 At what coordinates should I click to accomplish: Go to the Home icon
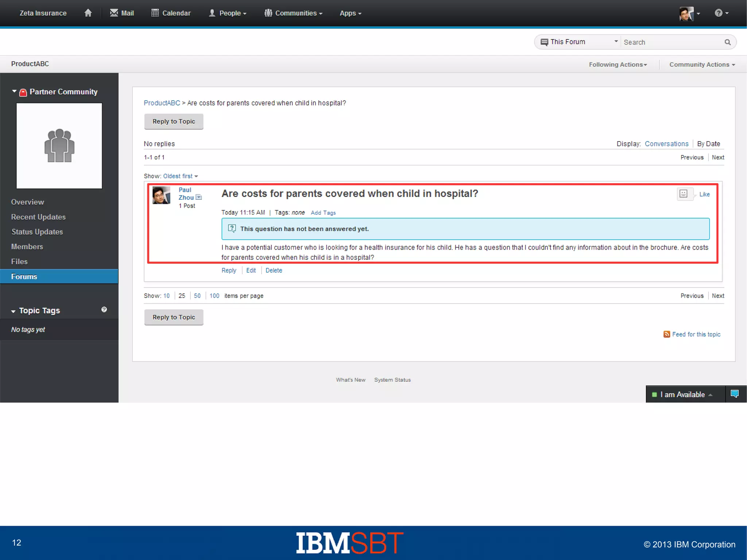point(88,13)
